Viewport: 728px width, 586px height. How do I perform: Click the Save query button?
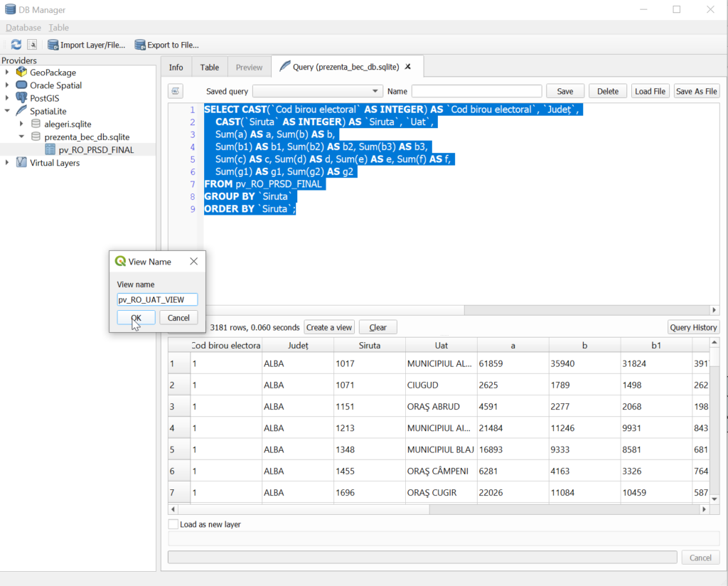565,91
